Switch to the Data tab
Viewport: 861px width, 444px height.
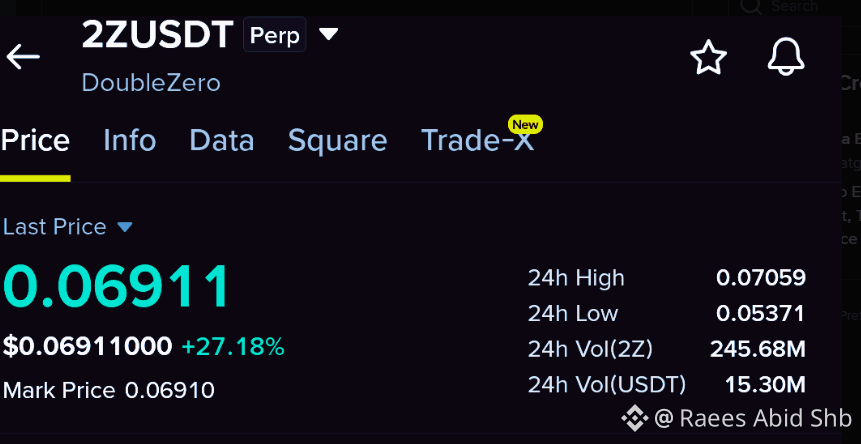[222, 140]
